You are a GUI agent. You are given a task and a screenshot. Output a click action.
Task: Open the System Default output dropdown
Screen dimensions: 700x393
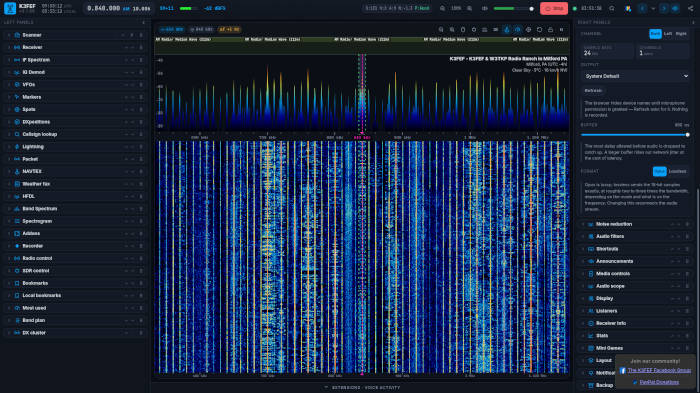point(636,76)
